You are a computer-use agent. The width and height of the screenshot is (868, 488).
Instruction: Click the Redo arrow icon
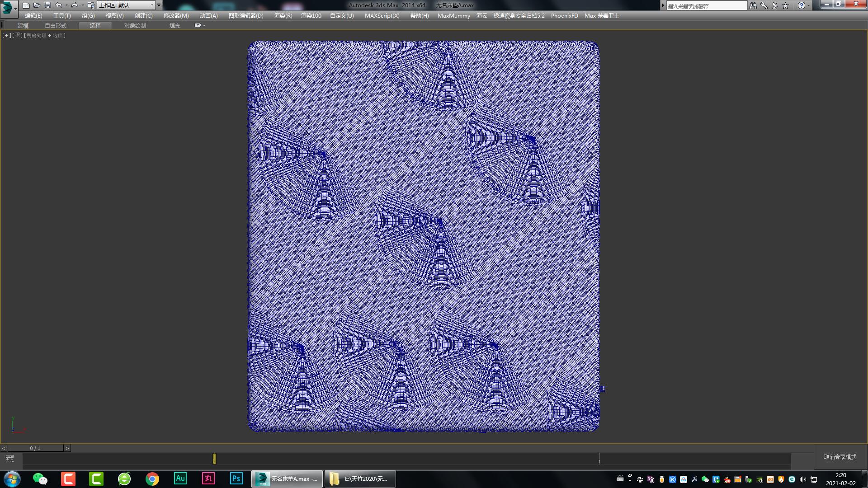[x=75, y=5]
